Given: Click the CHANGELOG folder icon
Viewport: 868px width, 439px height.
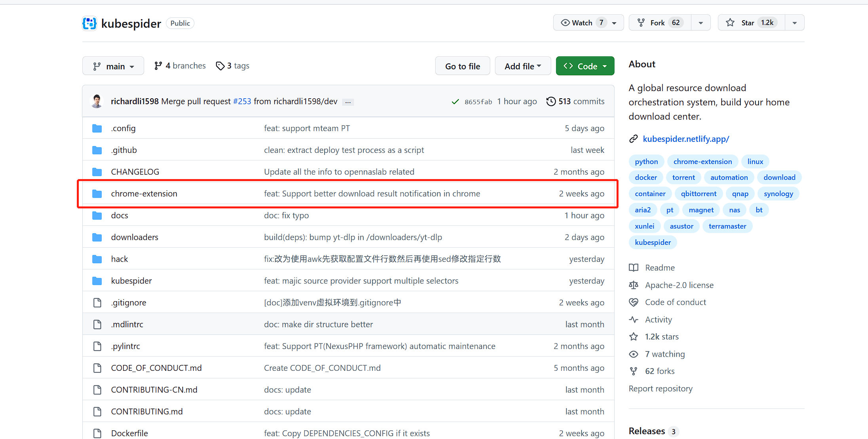Looking at the screenshot, I should [97, 172].
